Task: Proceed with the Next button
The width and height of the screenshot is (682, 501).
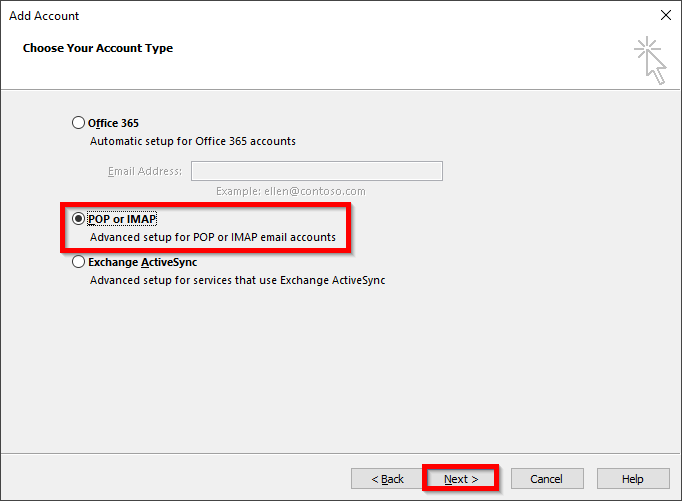Action: pyautogui.click(x=461, y=479)
